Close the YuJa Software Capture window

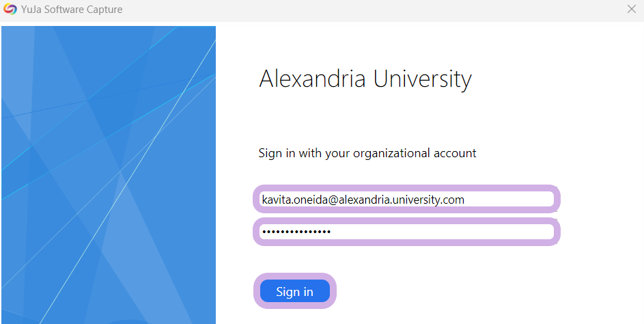(632, 9)
